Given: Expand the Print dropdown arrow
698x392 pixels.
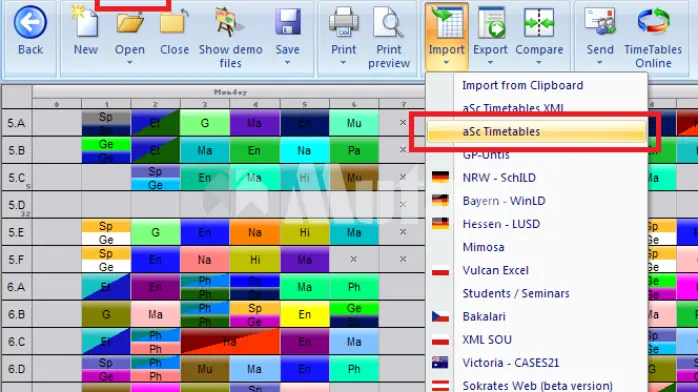Looking at the screenshot, I should point(343,63).
